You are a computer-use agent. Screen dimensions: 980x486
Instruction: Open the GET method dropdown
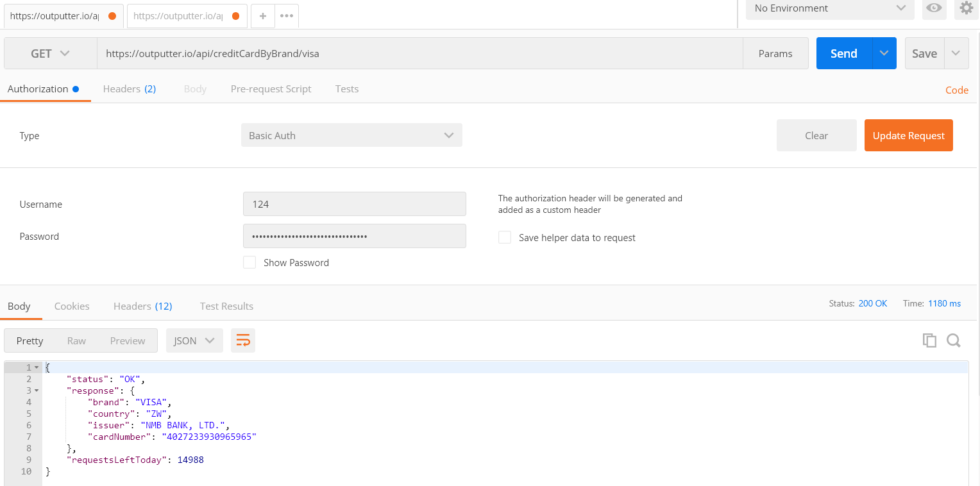click(x=49, y=53)
